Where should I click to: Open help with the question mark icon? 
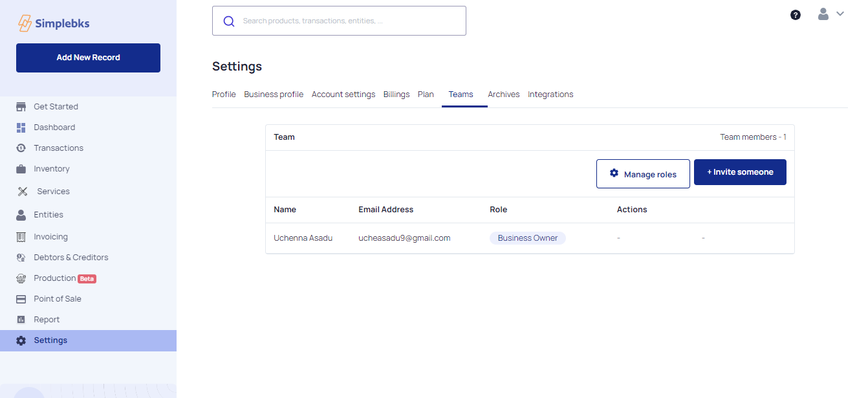(x=796, y=15)
